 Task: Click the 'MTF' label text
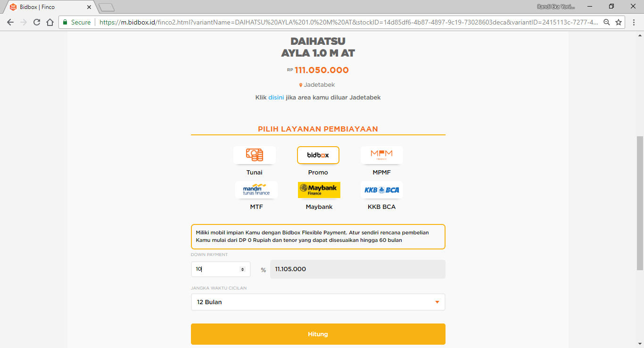[256, 207]
